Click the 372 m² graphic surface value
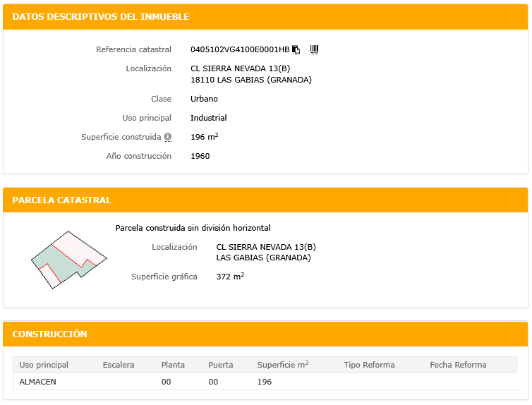532x405 pixels. click(230, 277)
